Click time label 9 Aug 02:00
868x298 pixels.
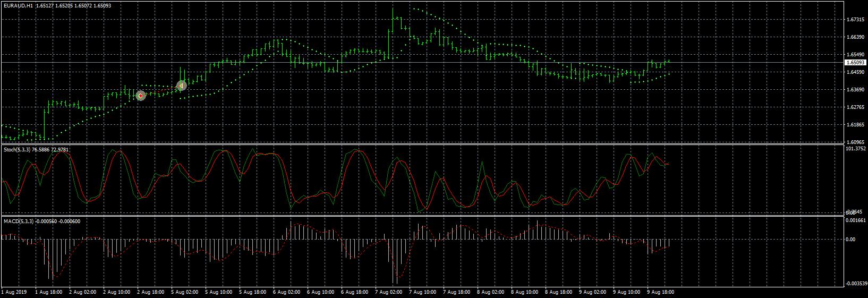(x=593, y=292)
